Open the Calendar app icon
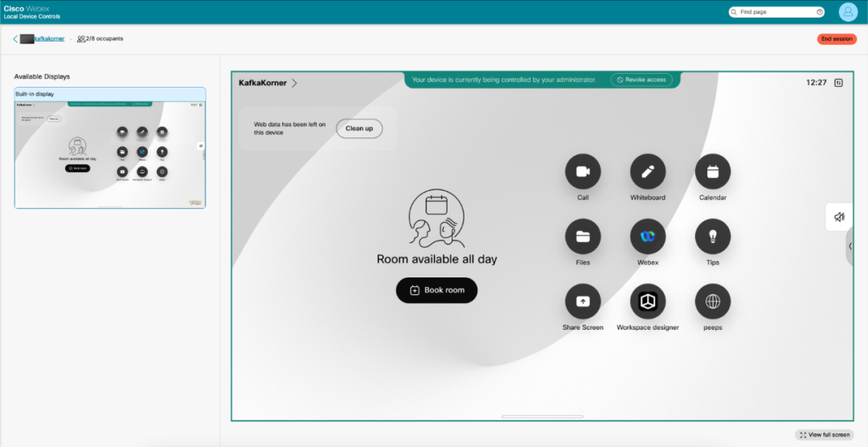Screen dimensions: 868x447 pyautogui.click(x=712, y=172)
